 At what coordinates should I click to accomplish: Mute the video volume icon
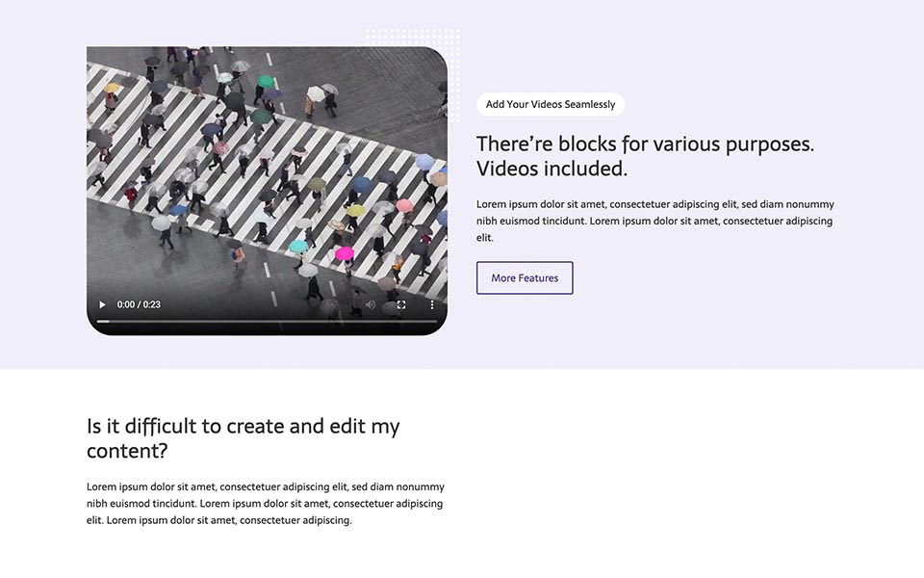point(371,305)
